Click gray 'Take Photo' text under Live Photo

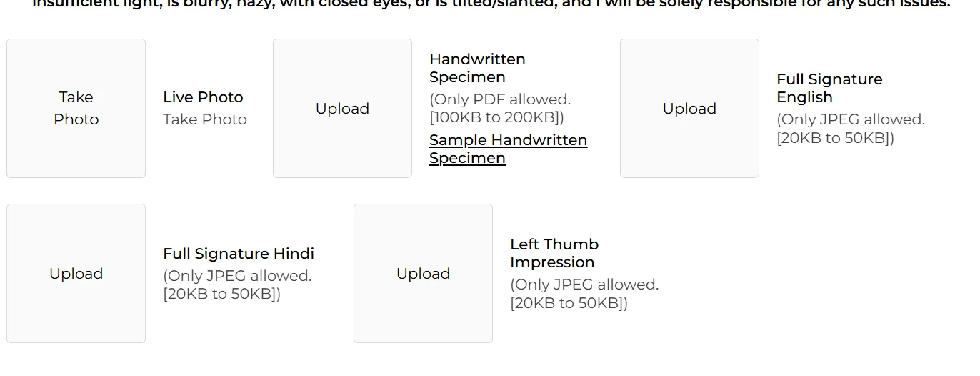click(x=205, y=119)
